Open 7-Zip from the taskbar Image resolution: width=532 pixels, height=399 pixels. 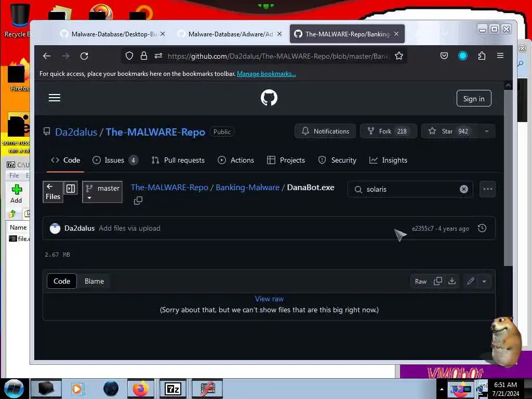172,389
